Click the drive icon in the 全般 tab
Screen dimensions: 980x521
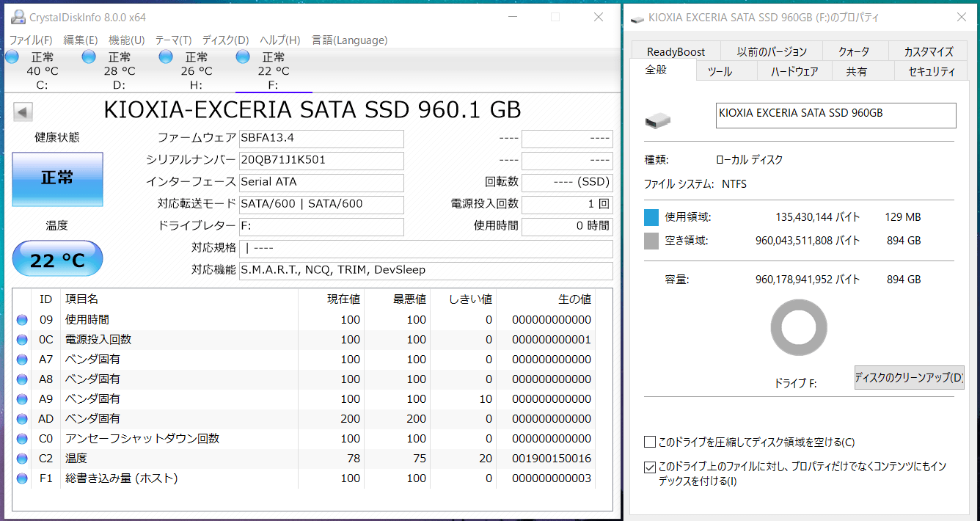[658, 120]
